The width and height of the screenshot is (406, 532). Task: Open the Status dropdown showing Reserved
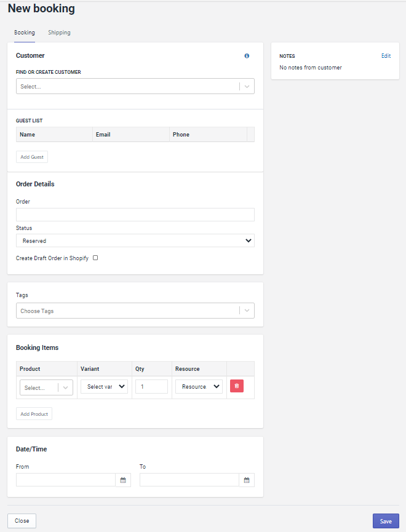pyautogui.click(x=135, y=240)
